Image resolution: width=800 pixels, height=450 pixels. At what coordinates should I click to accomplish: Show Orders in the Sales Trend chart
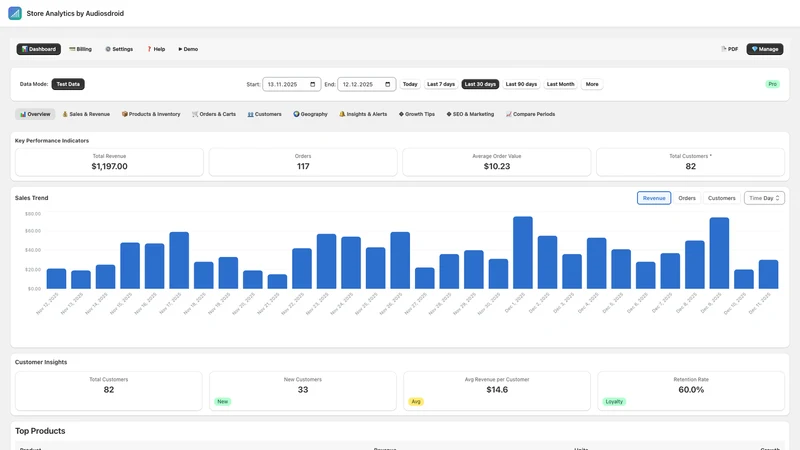(687, 198)
